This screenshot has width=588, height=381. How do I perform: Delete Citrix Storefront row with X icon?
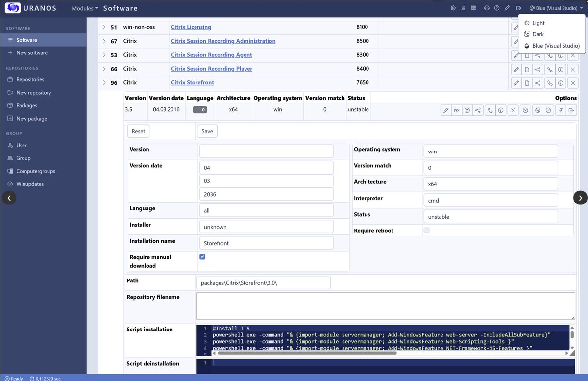pos(573,83)
